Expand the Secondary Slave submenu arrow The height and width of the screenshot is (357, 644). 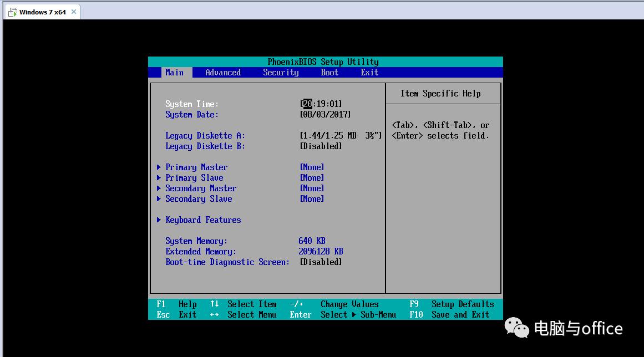[x=159, y=199]
